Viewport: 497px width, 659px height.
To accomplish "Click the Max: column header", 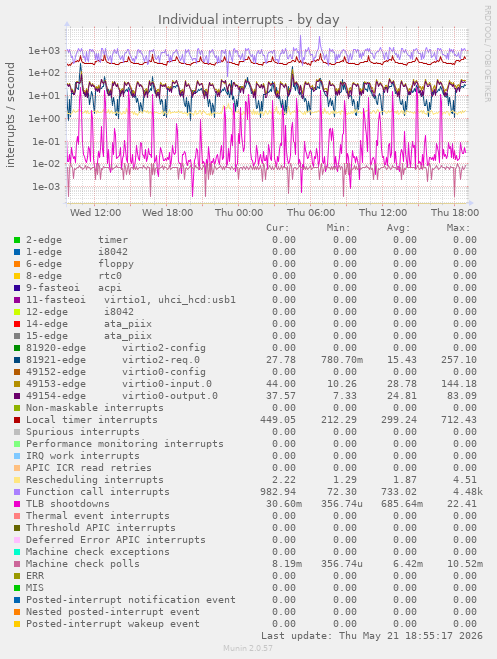I will click(458, 228).
